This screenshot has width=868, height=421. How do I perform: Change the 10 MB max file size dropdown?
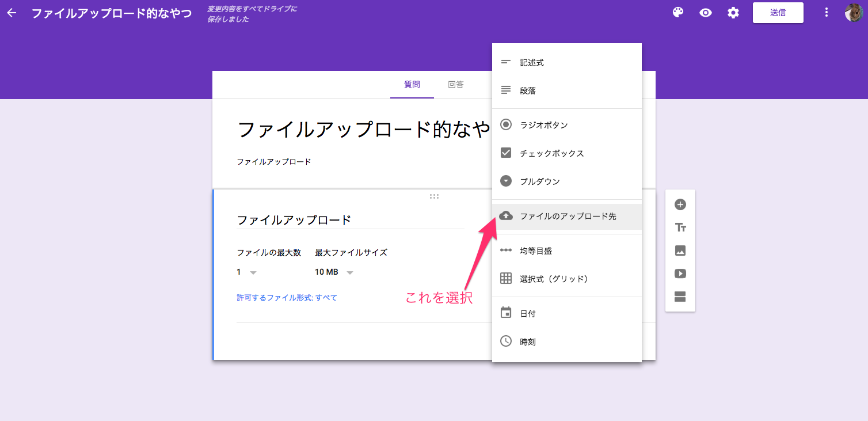[x=334, y=271]
